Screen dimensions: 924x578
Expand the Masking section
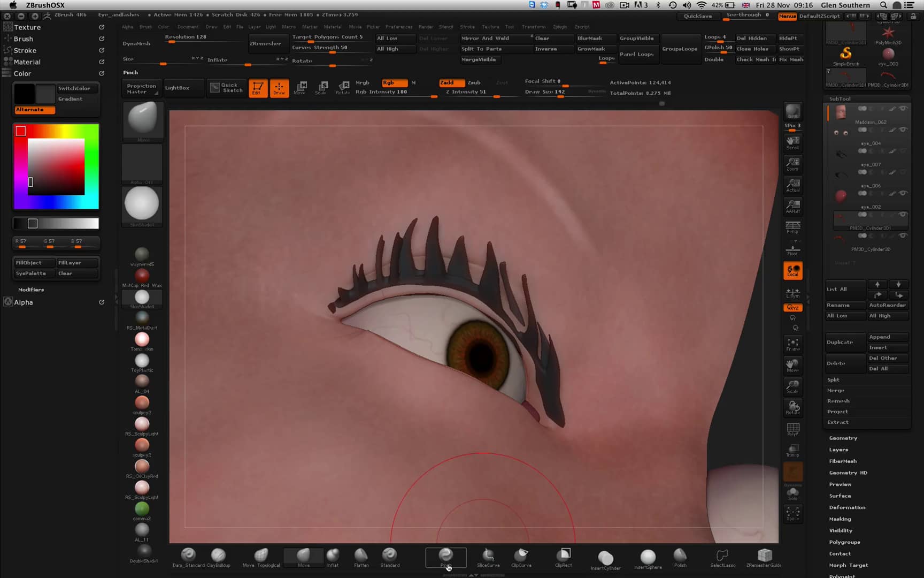tap(840, 519)
